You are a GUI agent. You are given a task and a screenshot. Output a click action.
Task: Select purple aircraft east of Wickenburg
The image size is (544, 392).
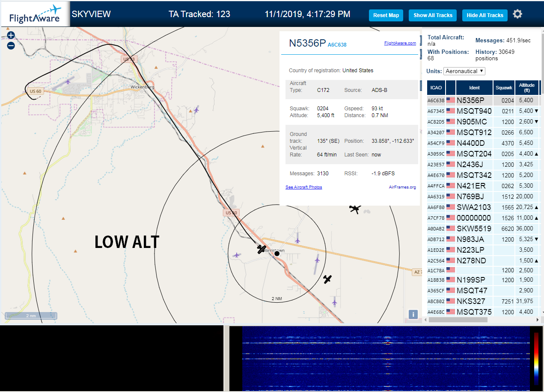click(x=196, y=110)
